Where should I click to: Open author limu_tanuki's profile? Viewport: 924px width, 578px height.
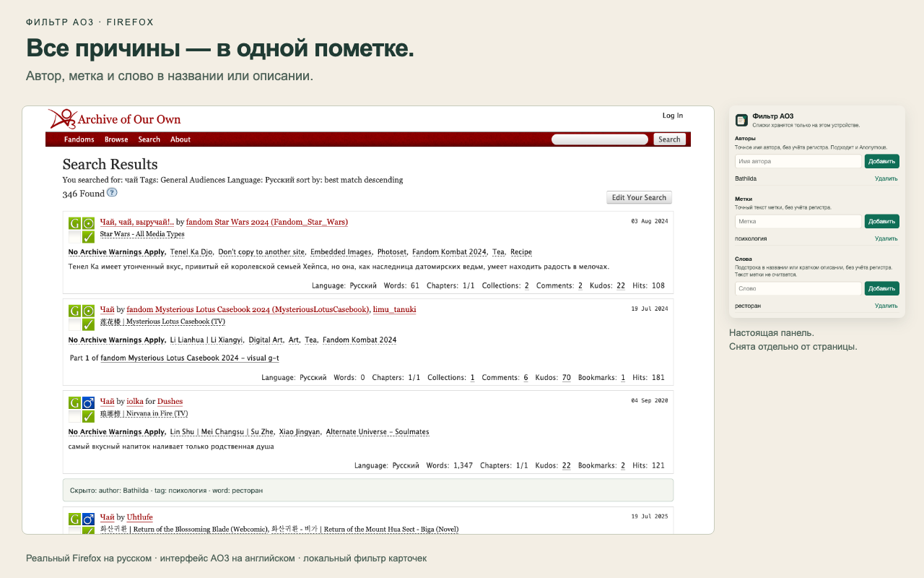(394, 310)
